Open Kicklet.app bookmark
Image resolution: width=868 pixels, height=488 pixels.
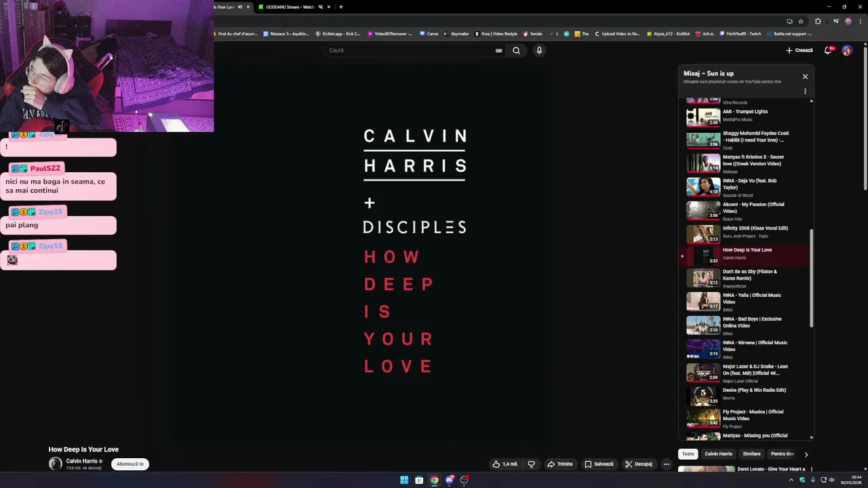click(x=338, y=34)
